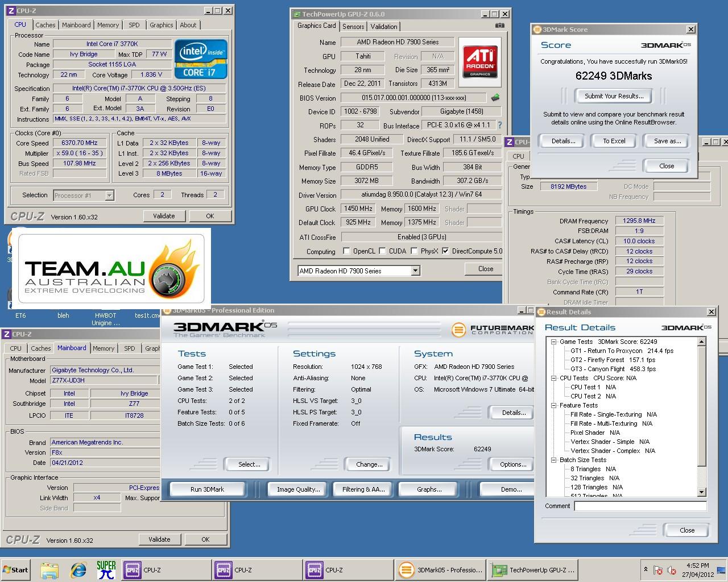Open the volume tray icon
The height and width of the screenshot is (582, 728).
point(672,570)
